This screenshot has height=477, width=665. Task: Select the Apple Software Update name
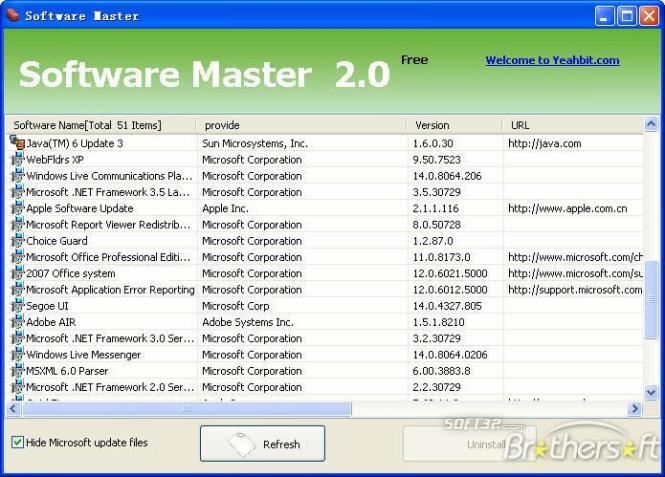point(80,208)
